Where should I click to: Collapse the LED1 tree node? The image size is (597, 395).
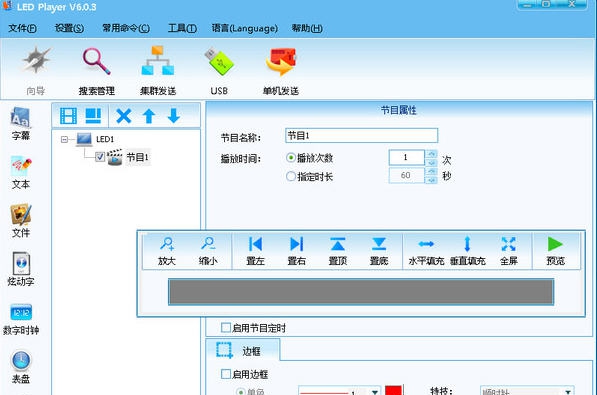click(x=64, y=139)
